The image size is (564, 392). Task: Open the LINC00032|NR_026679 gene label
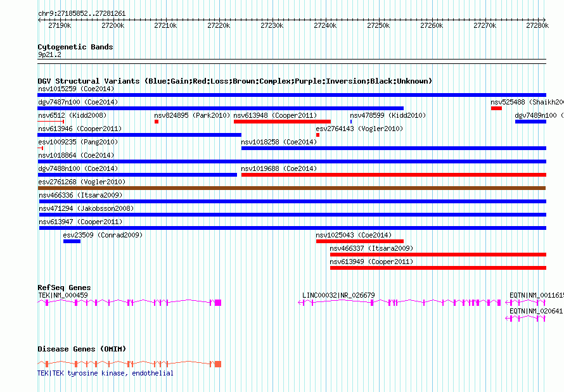(338, 295)
